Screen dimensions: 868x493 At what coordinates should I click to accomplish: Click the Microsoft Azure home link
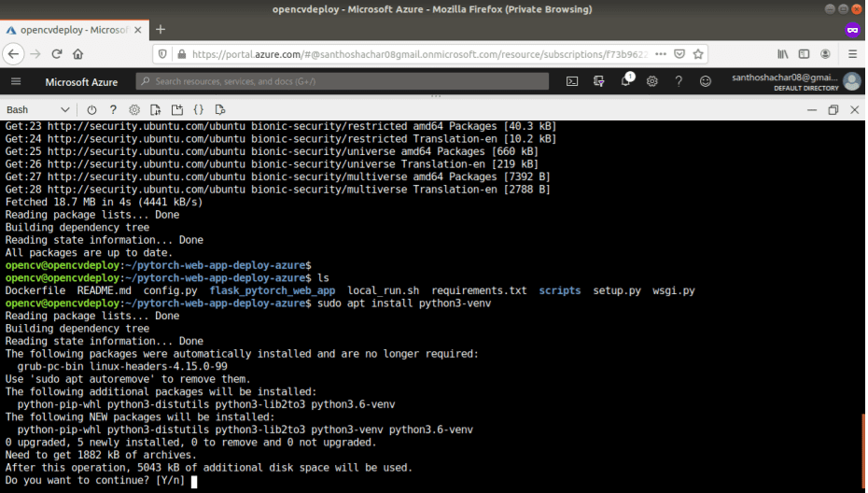point(81,82)
